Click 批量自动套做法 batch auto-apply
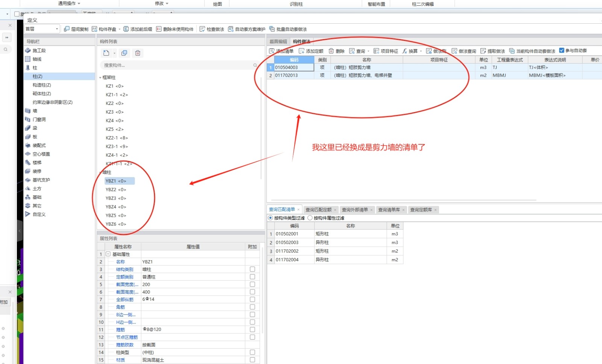 (288, 29)
